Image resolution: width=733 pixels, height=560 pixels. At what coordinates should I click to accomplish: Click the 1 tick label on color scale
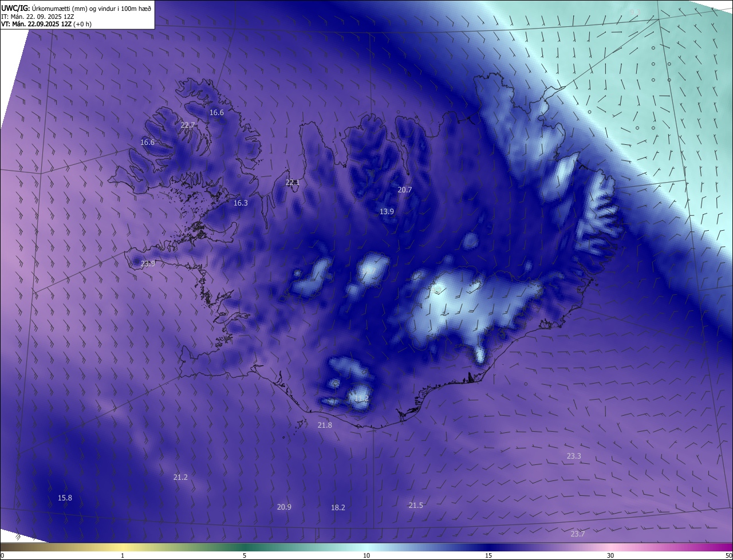[x=123, y=555]
